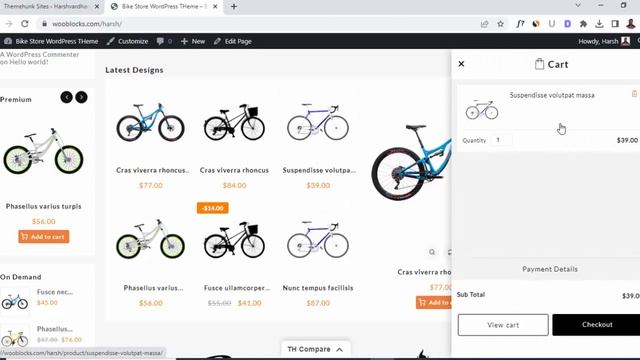Click the Cart bag icon in panel header
Screen dimensions: 640x360
(x=539, y=64)
